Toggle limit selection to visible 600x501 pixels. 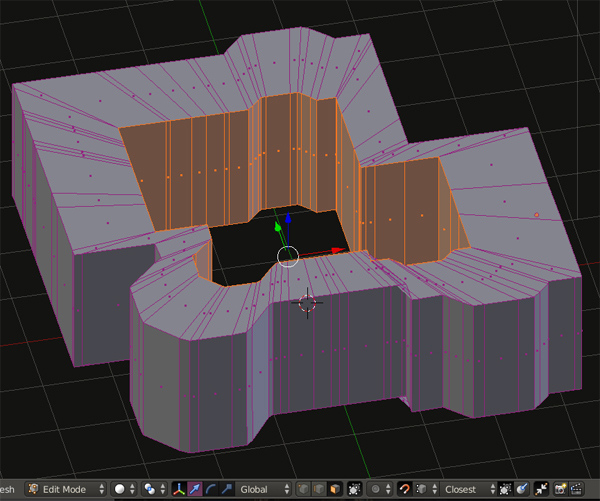pyautogui.click(x=355, y=490)
